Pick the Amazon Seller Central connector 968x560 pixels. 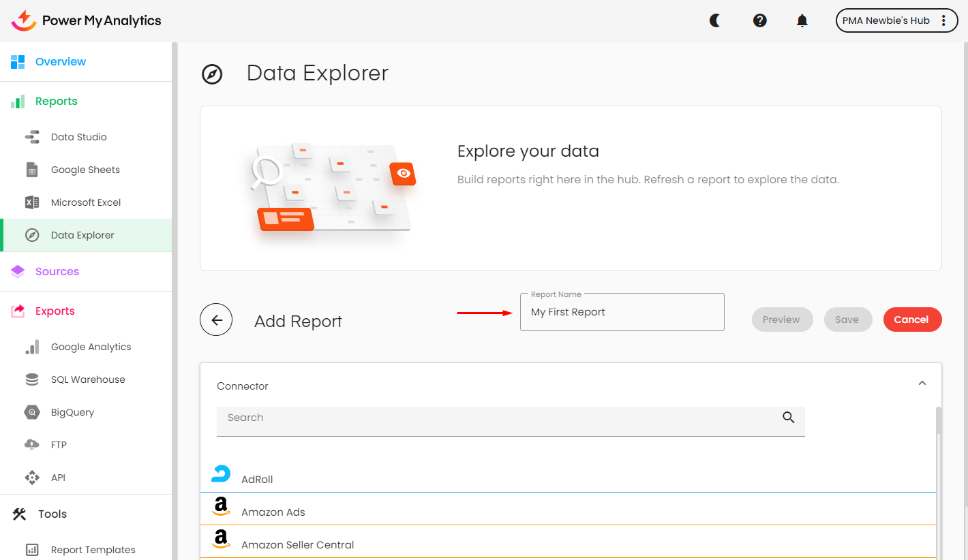[x=297, y=544]
